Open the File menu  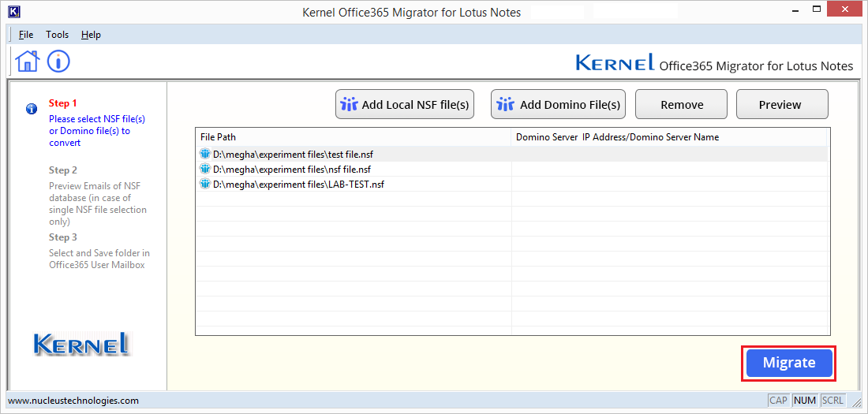[x=26, y=35]
